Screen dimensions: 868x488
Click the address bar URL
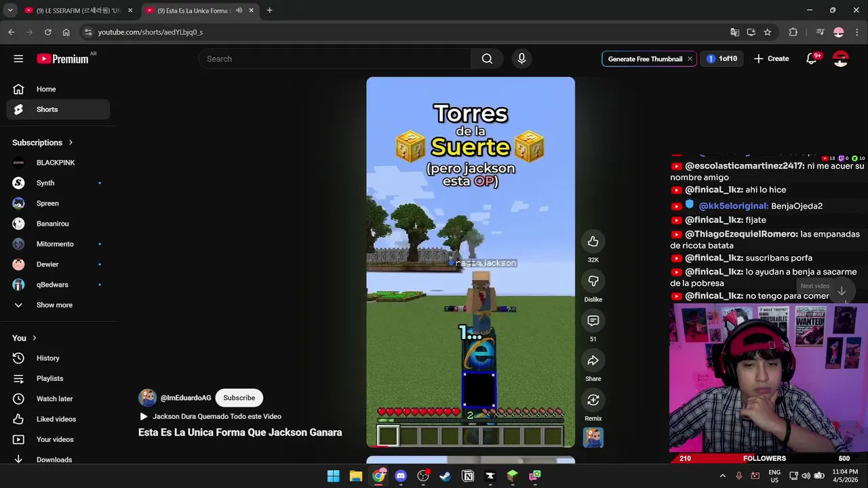(150, 32)
